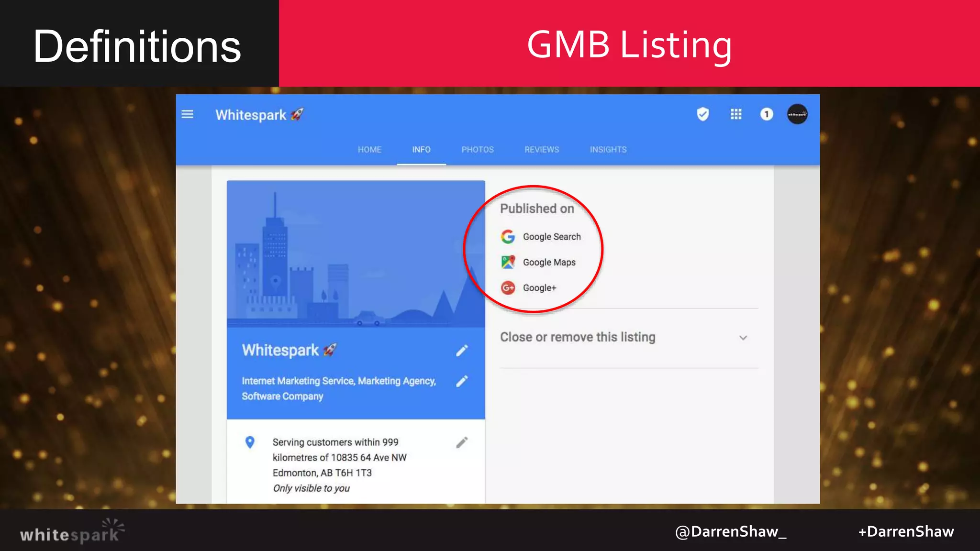Viewport: 980px width, 551px height.
Task: Click the Google+ red icon
Action: click(508, 287)
